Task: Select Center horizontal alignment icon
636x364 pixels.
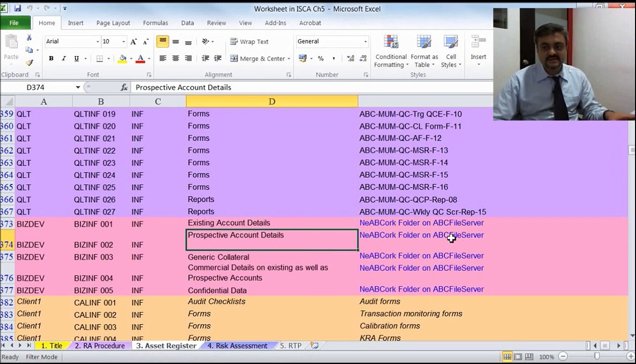Action: 175,59
